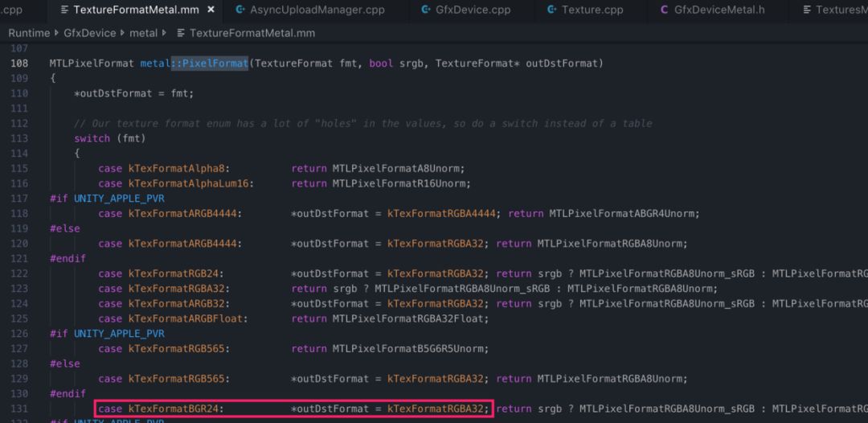Click kTexFormatRGBA4444 on line 118

441,213
